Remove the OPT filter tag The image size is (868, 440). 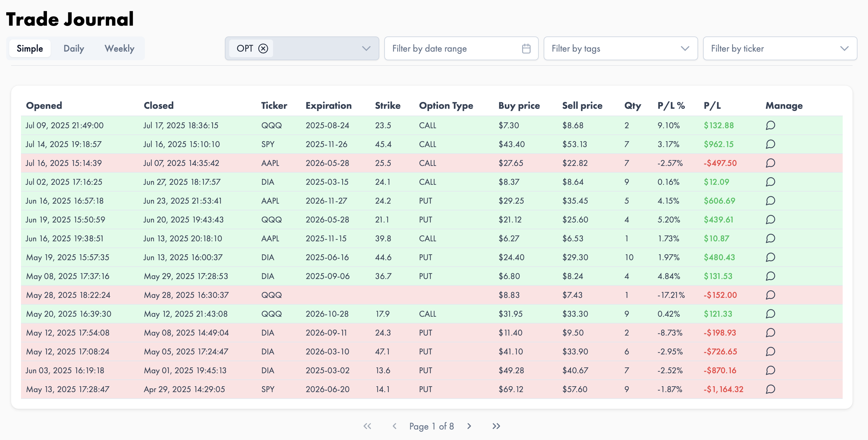coord(263,49)
